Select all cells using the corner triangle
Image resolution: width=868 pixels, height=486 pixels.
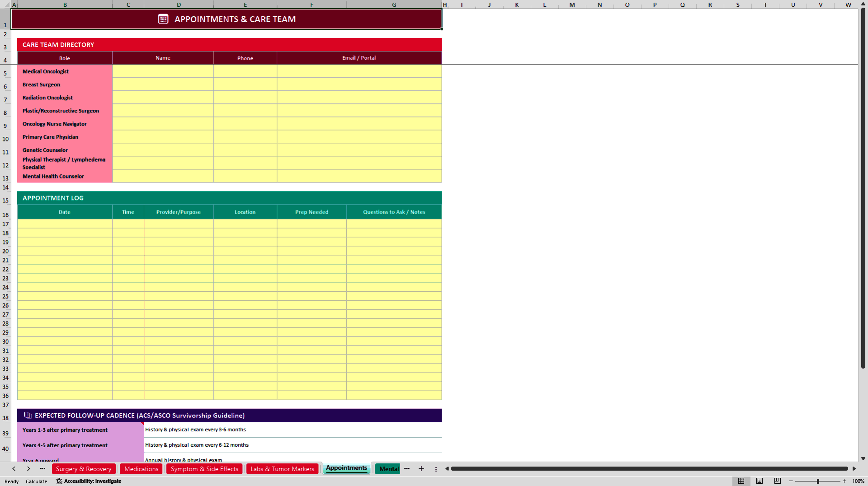point(5,5)
